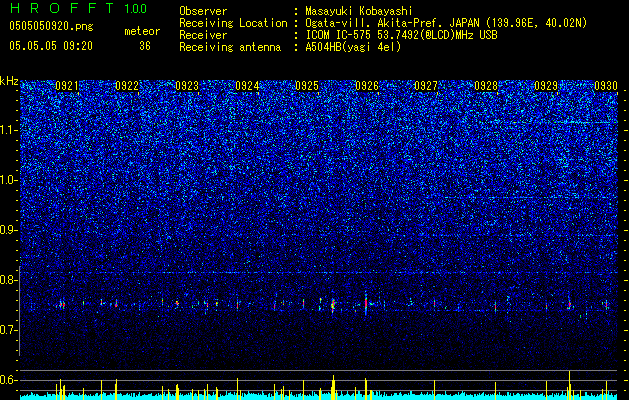The height and width of the screenshot is (400, 629).
Task: Click the kHz axis unit label
Action: pyautogui.click(x=9, y=81)
